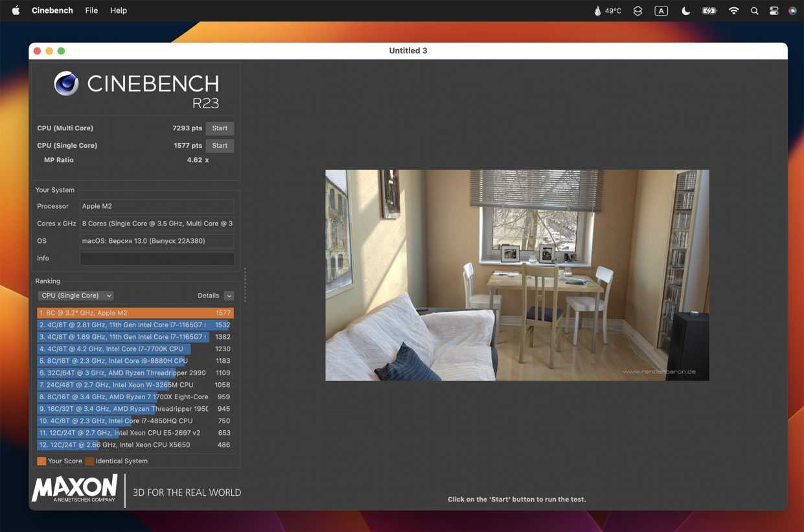This screenshot has height=532, width=804.
Task: Open the Apple menu
Action: pyautogui.click(x=16, y=10)
